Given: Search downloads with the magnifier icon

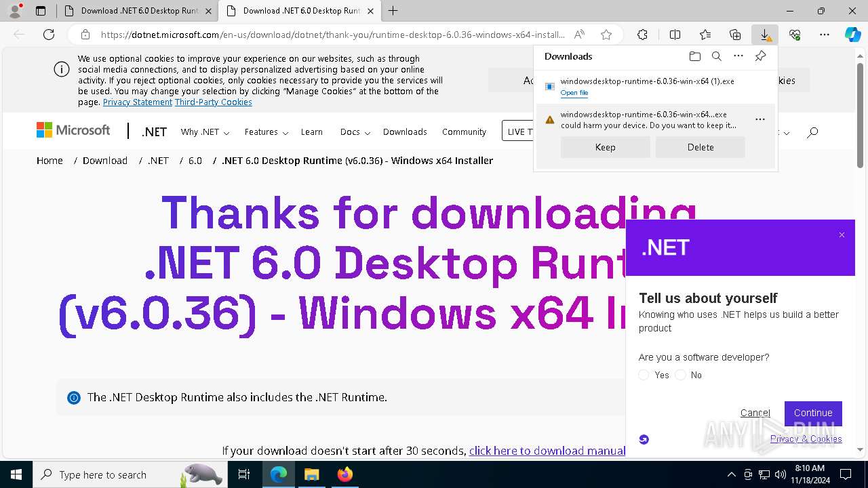Looking at the screenshot, I should coord(716,56).
